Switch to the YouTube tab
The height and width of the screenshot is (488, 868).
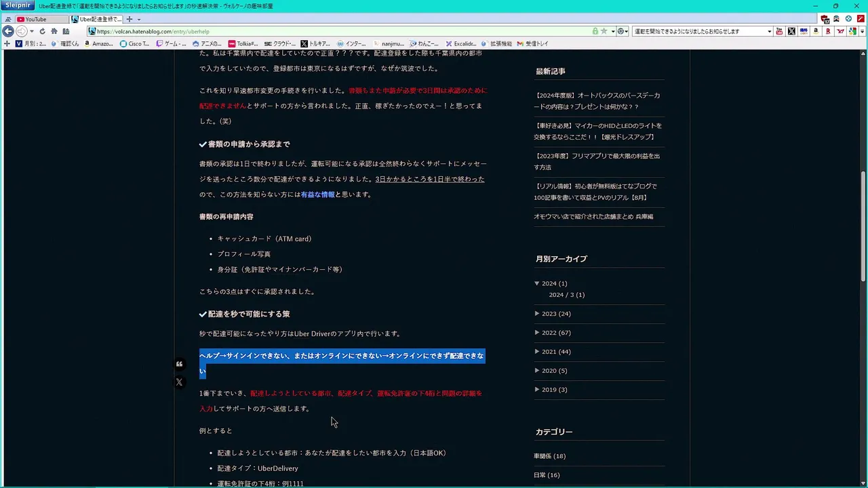pos(41,19)
